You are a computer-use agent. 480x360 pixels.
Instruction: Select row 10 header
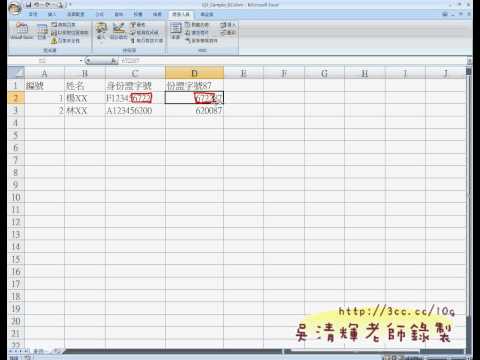click(16, 197)
